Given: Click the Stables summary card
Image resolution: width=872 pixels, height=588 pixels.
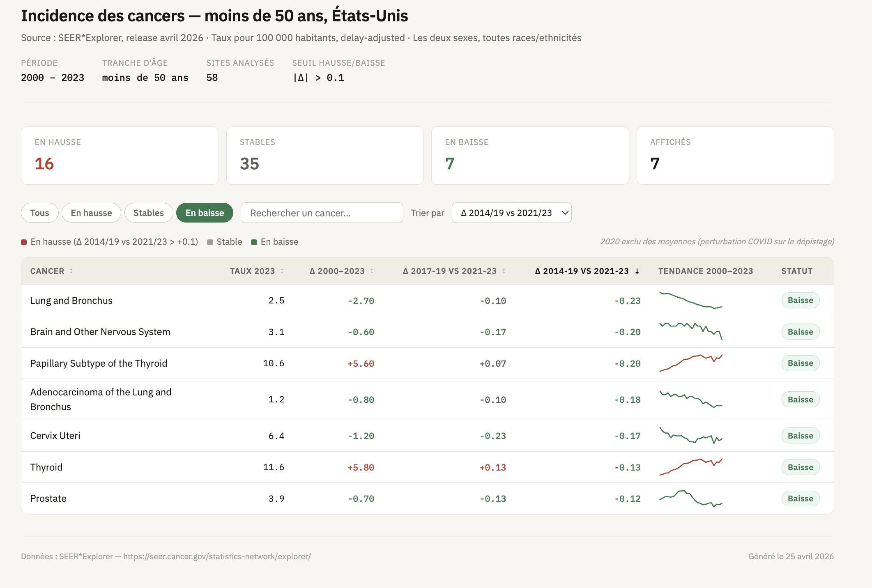Looking at the screenshot, I should [324, 156].
